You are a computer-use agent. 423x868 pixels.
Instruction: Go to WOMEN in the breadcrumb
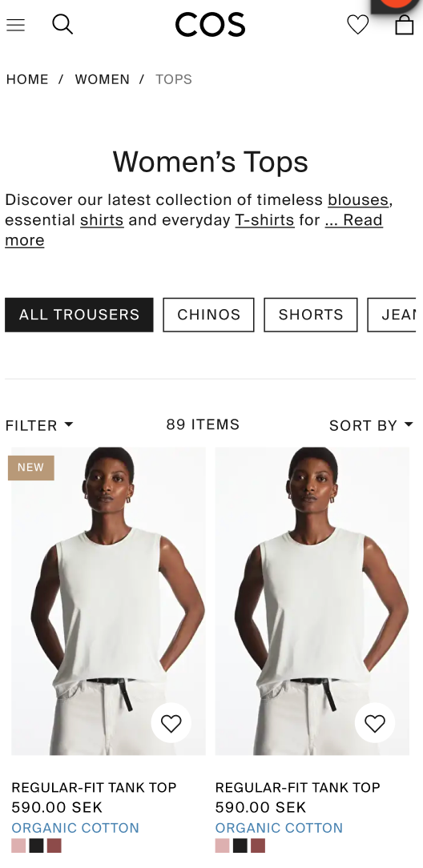pos(103,79)
